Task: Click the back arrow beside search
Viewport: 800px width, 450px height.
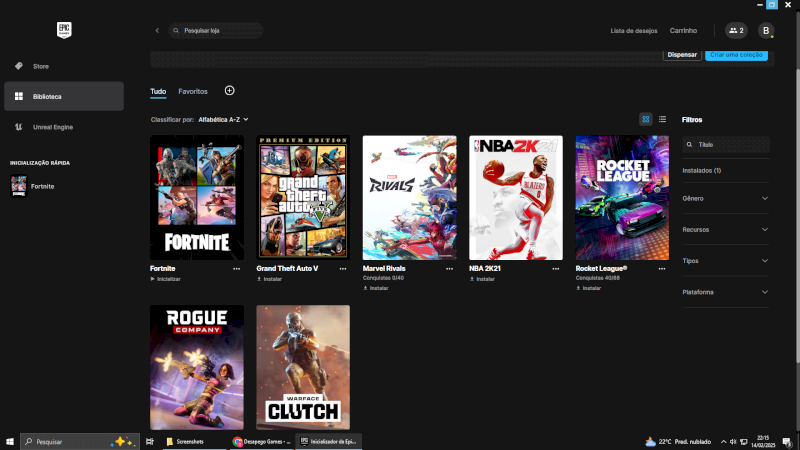Action: pos(157,31)
